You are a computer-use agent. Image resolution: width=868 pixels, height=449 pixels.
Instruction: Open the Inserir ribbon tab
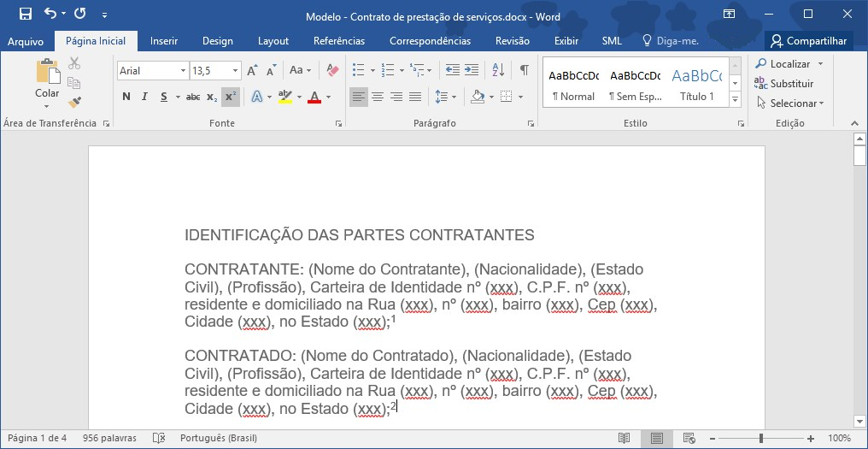click(x=164, y=41)
